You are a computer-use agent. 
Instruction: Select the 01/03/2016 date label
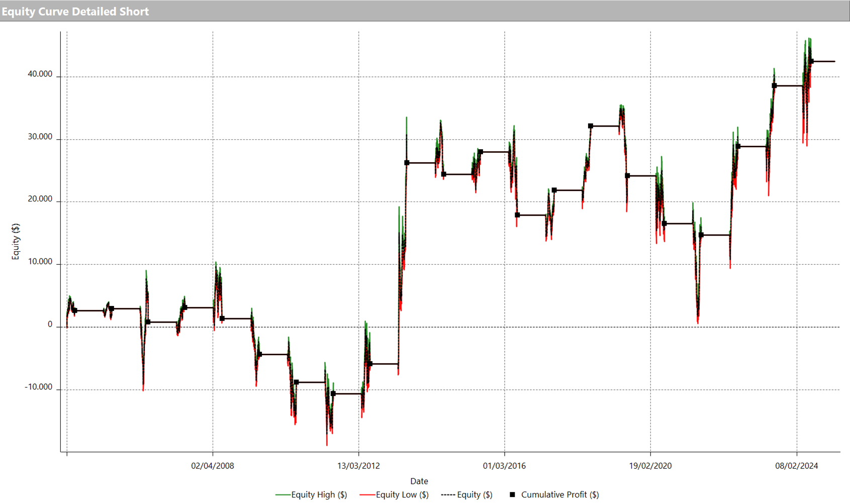(x=504, y=466)
